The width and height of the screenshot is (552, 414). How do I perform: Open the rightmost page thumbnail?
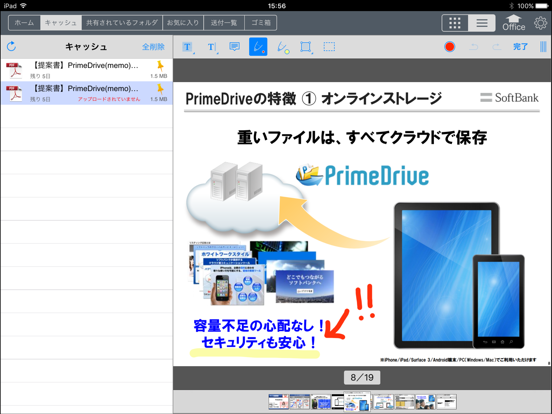[x=446, y=402]
